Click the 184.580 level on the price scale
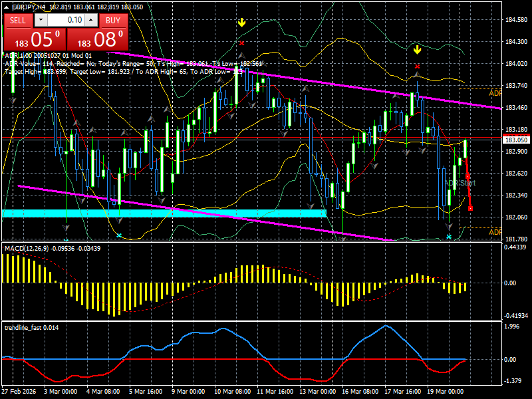This screenshot has height=399, width=532. click(x=517, y=20)
